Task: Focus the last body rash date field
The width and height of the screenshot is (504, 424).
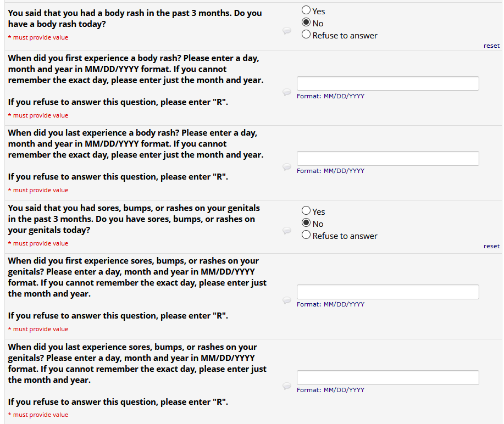Action: 387,158
